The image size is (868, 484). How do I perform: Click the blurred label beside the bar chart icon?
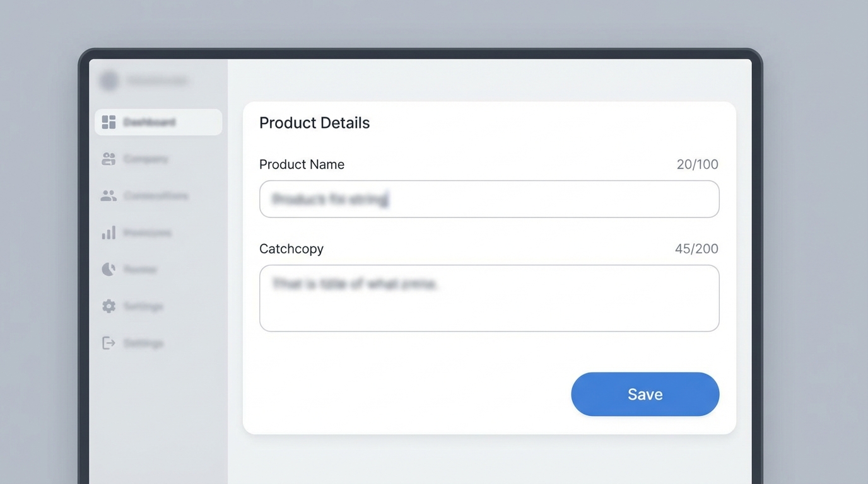click(148, 233)
